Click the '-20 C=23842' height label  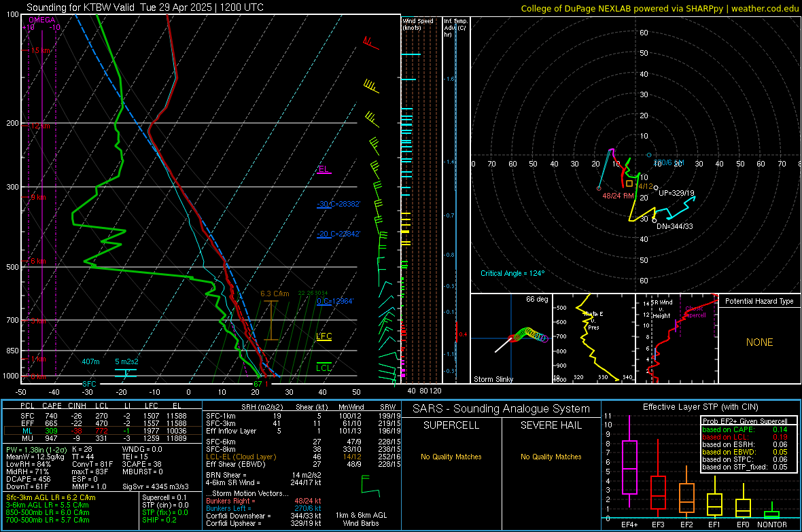coord(338,234)
